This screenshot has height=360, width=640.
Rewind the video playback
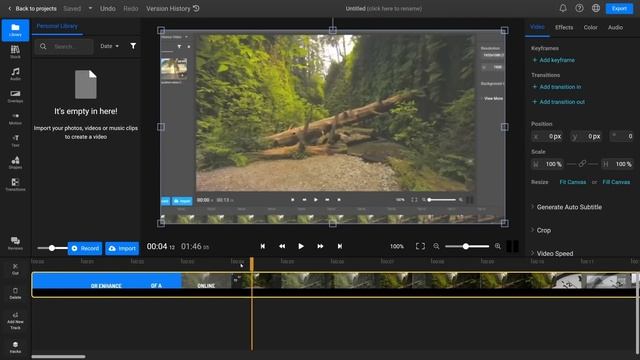[282, 246]
